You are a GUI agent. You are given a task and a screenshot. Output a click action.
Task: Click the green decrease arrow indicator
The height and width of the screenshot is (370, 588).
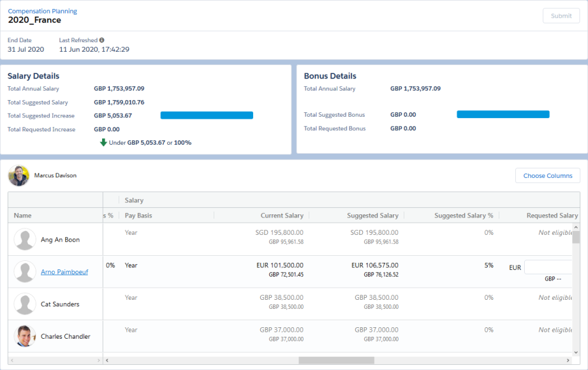pos(104,142)
